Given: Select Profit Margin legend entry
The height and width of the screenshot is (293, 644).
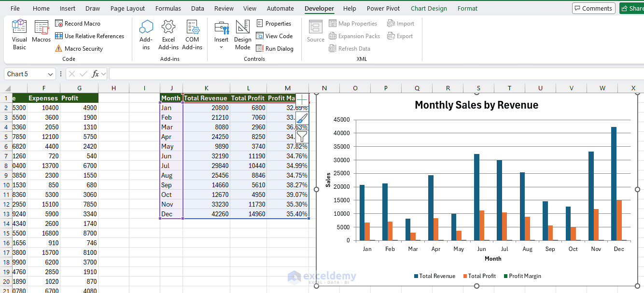Looking at the screenshot, I should tap(522, 276).
